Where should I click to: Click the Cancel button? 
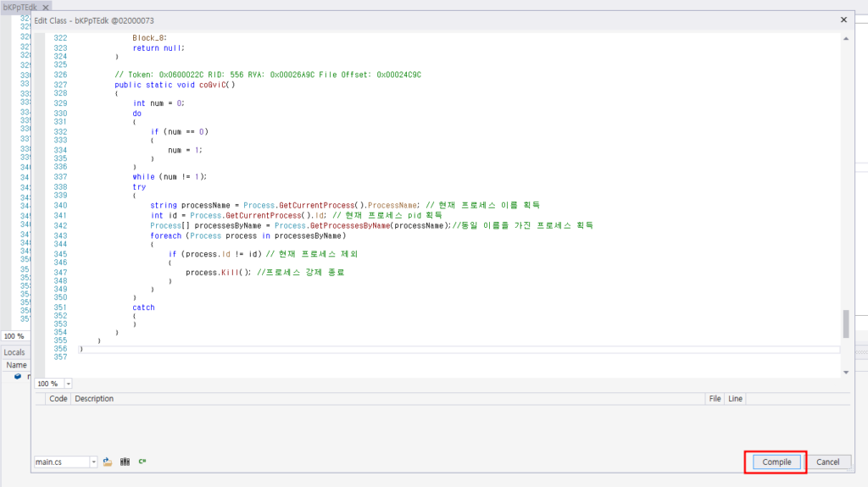click(x=827, y=462)
